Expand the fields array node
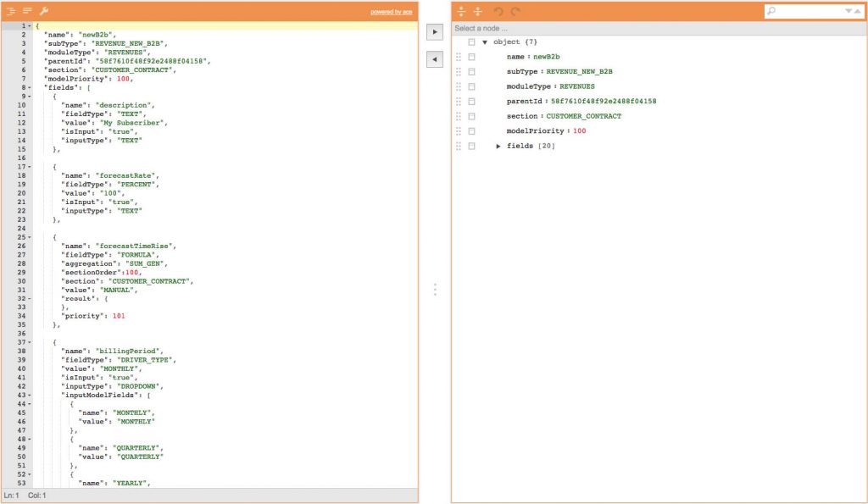 click(x=498, y=146)
